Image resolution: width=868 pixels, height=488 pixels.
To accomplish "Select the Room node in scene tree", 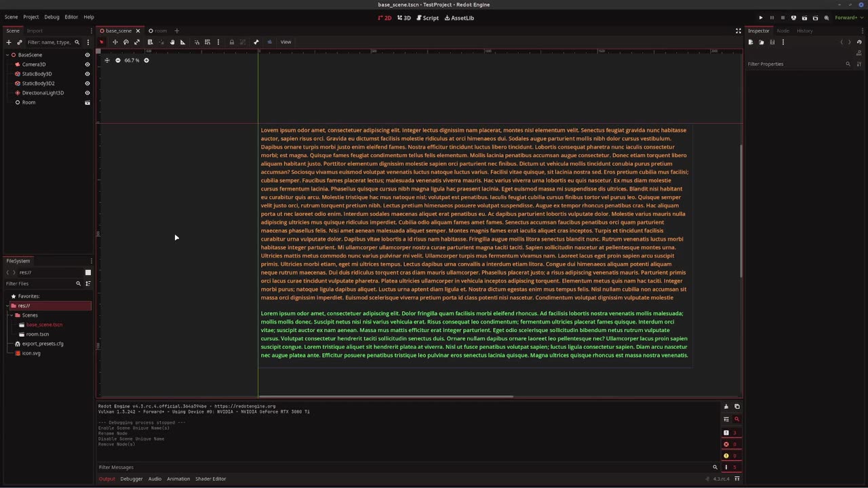I will pos(28,102).
